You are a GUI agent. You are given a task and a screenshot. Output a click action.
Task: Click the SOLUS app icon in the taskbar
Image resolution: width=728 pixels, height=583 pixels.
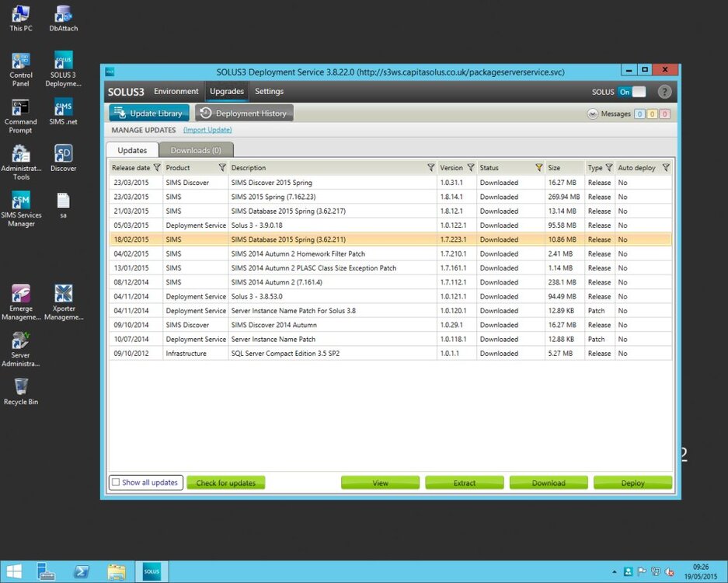tap(152, 572)
